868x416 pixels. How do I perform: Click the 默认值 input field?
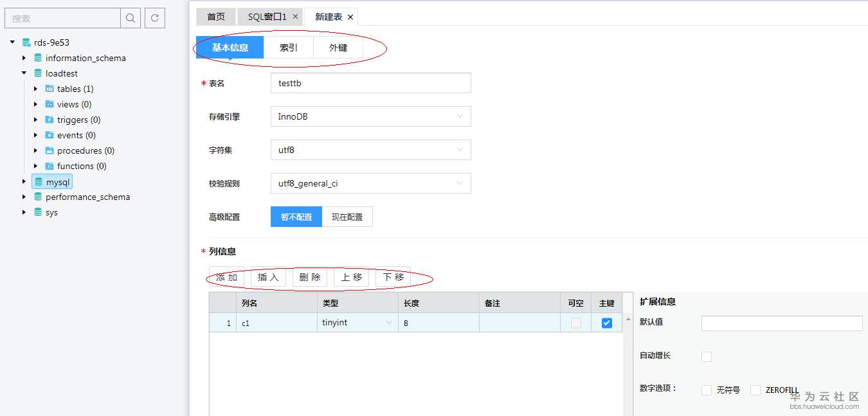pos(782,323)
